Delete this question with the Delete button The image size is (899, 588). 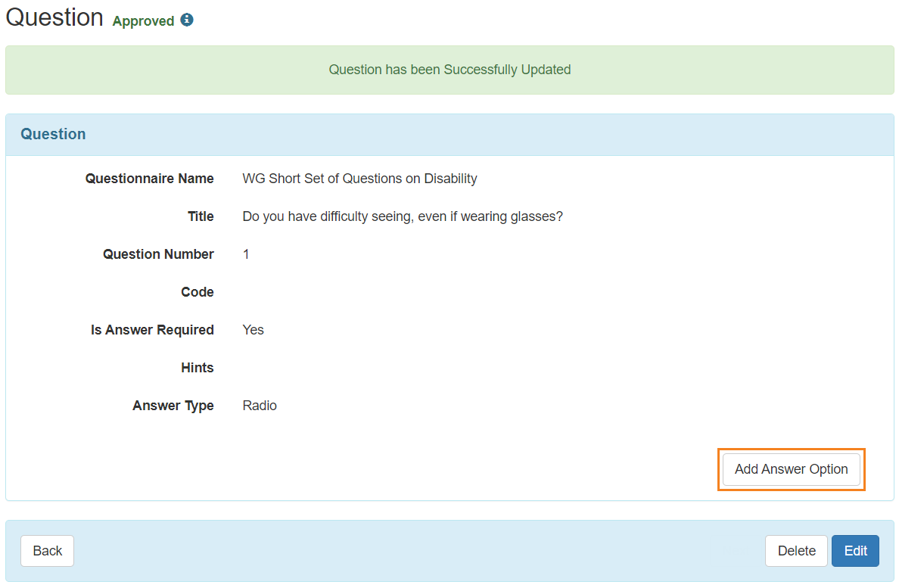796,551
